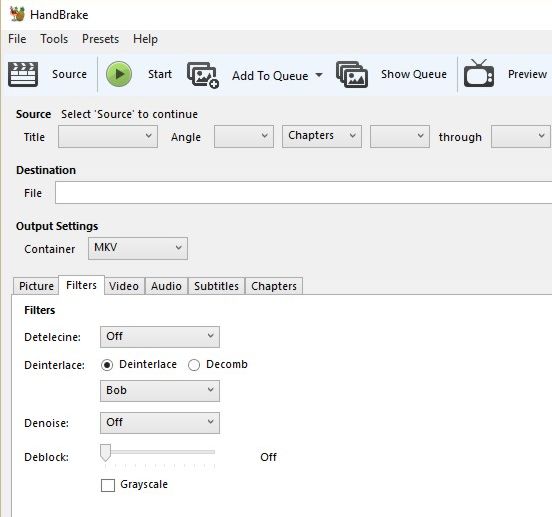Click the destination File input field
The width and height of the screenshot is (552, 517).
pos(303,193)
